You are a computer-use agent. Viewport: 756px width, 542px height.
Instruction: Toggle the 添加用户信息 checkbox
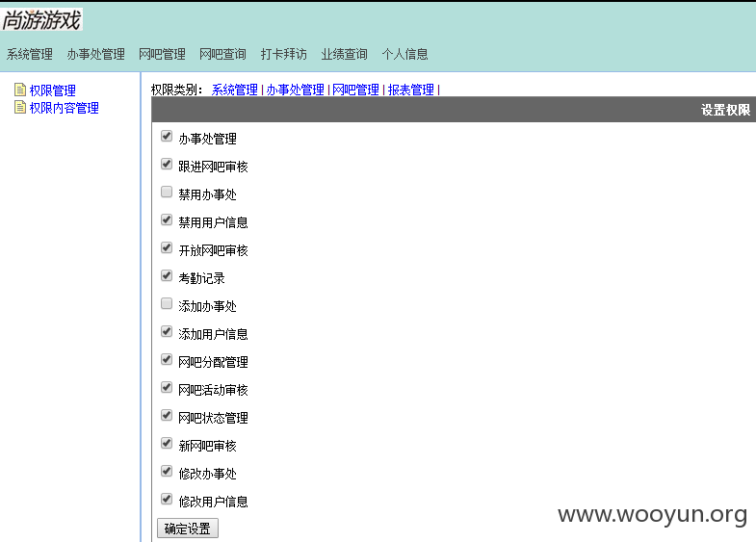tap(167, 331)
